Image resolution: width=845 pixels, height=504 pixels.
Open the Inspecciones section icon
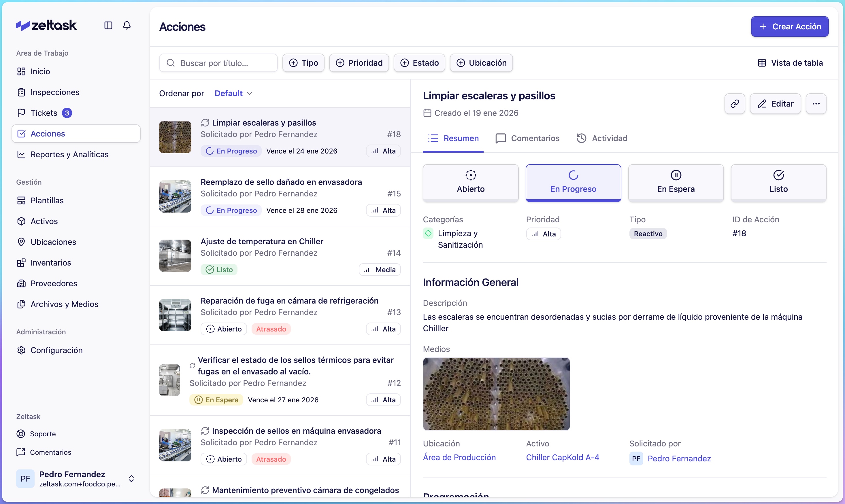pyautogui.click(x=21, y=92)
